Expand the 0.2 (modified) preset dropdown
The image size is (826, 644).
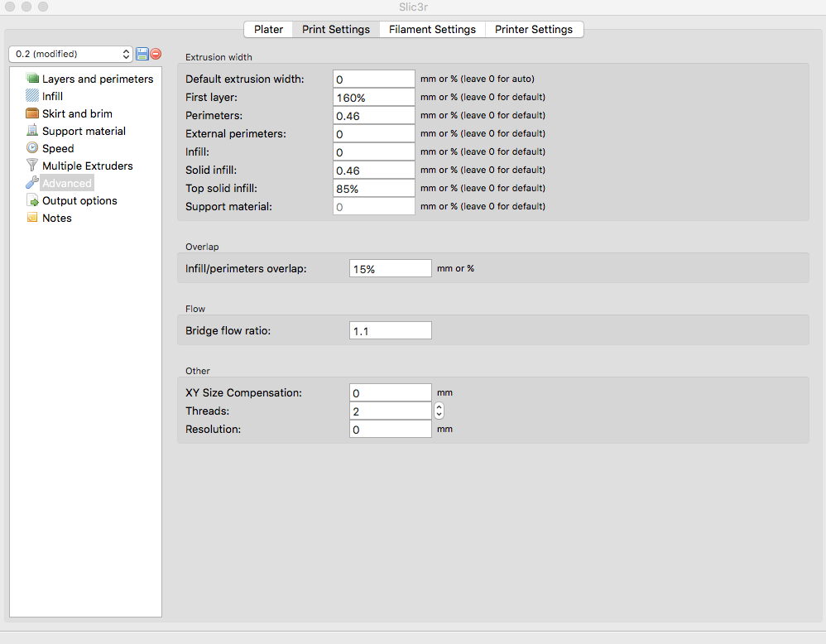(x=70, y=54)
